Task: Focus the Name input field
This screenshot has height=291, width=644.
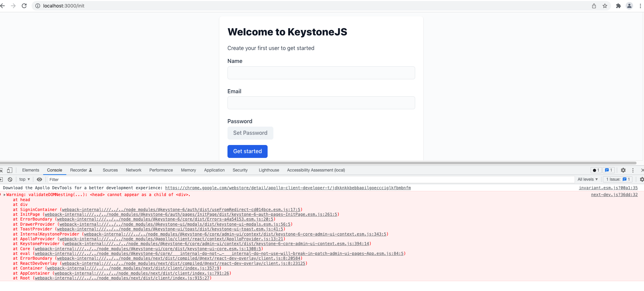Action: (x=321, y=73)
